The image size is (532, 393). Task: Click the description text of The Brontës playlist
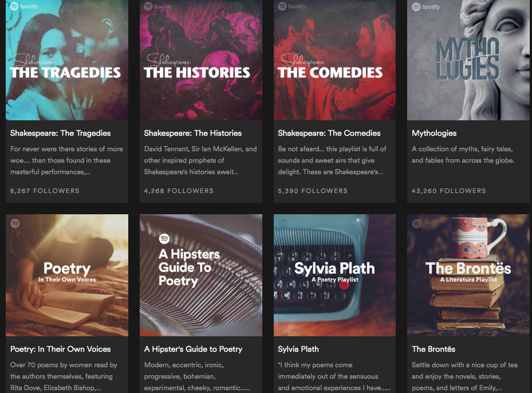pos(464,376)
